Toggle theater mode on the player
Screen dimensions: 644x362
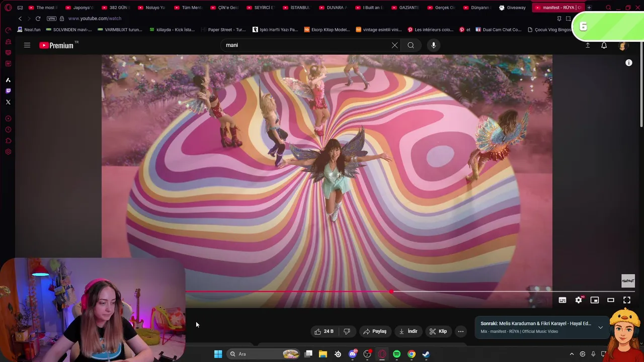point(611,300)
